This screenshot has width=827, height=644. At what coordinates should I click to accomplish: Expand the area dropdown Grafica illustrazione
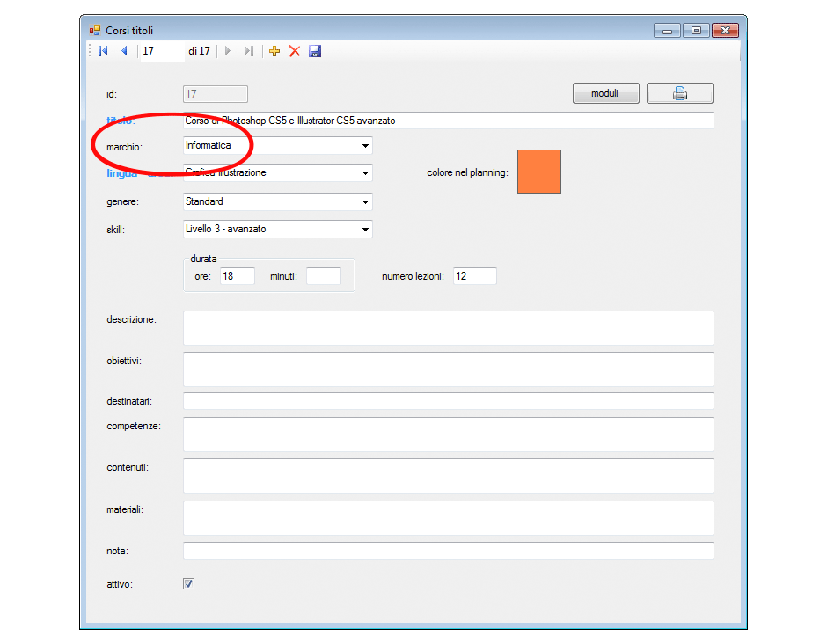(x=277, y=173)
